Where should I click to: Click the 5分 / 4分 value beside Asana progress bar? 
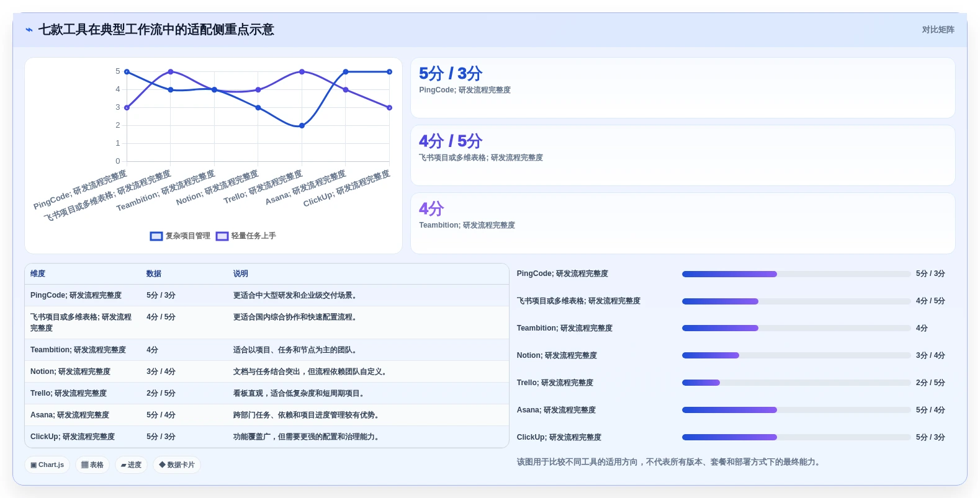930,411
